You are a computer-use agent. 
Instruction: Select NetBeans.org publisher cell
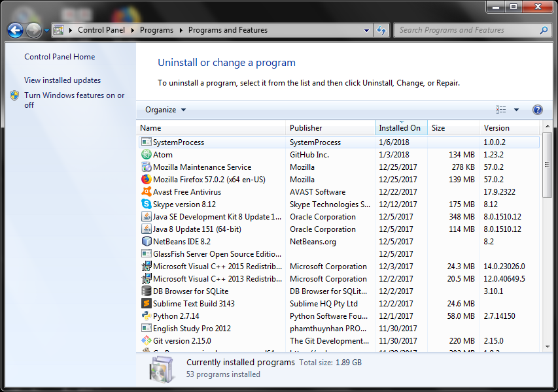point(313,242)
